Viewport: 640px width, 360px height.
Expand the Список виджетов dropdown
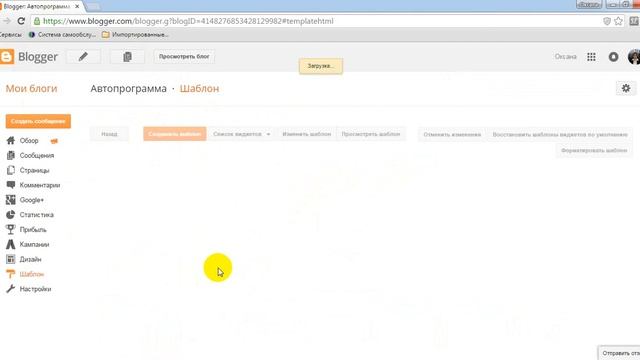(242, 134)
